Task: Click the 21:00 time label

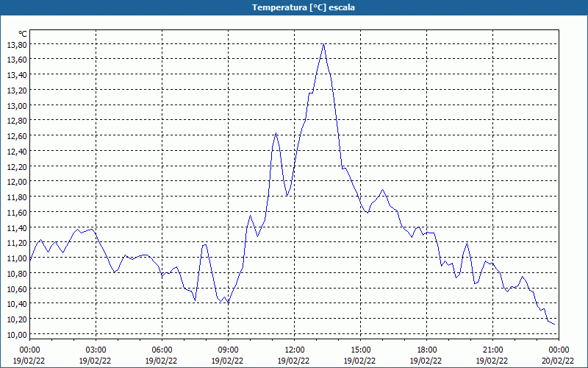Action: click(x=492, y=350)
